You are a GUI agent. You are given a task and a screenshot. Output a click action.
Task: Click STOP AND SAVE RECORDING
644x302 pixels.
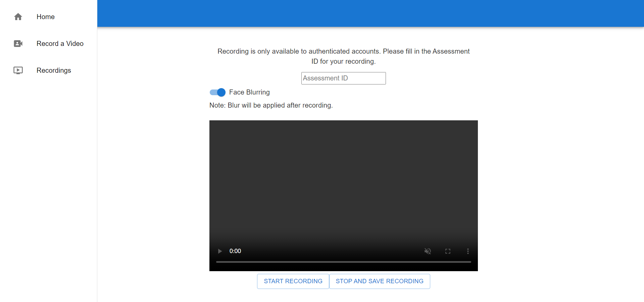(379, 281)
